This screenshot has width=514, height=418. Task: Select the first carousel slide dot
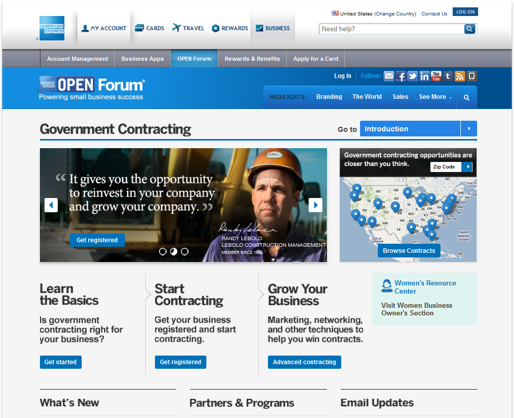pyautogui.click(x=163, y=252)
